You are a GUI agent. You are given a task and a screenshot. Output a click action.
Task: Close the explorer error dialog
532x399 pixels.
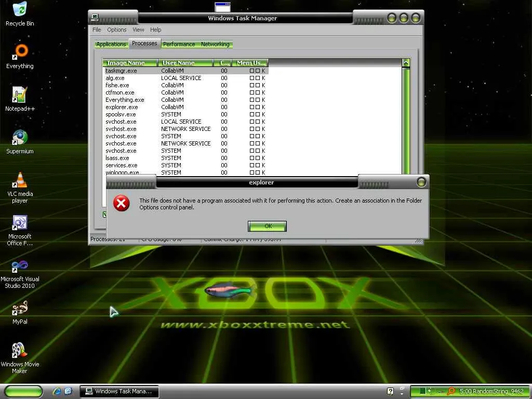pos(421,182)
